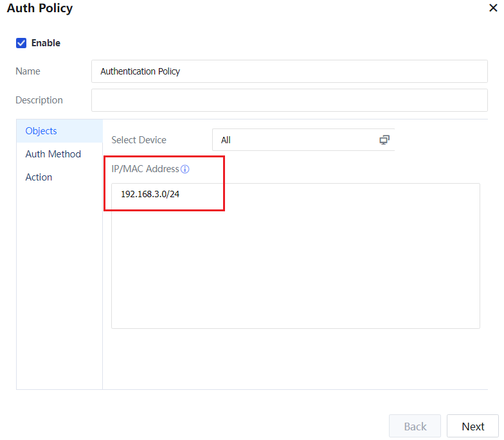Click the Description field label

(39, 100)
